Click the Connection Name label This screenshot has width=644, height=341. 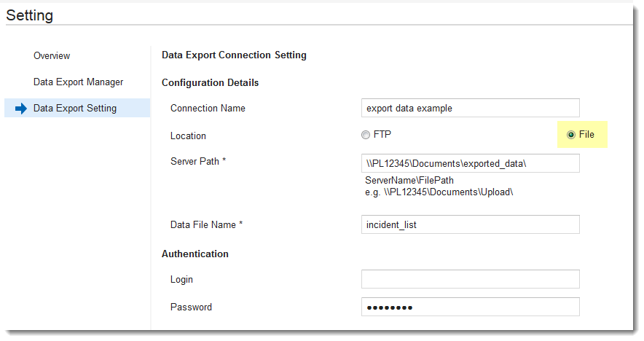coord(208,108)
